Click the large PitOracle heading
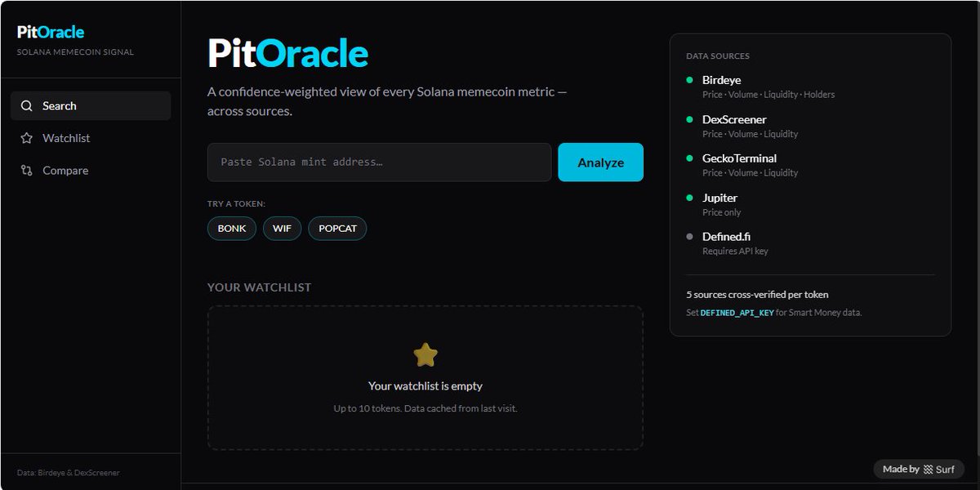 click(287, 53)
